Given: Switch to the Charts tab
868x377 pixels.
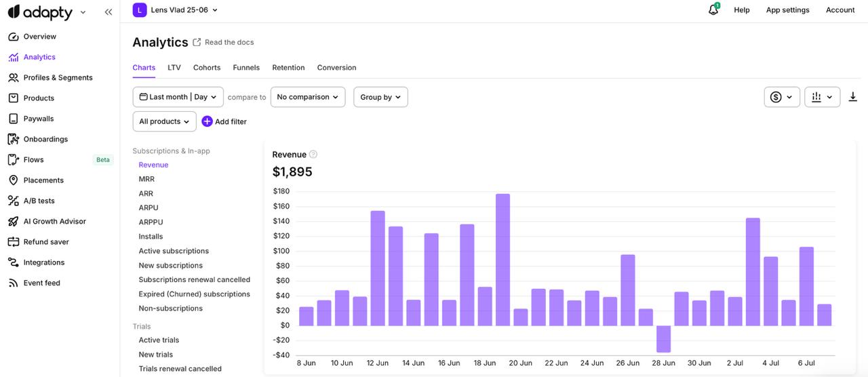Looking at the screenshot, I should pyautogui.click(x=144, y=68).
